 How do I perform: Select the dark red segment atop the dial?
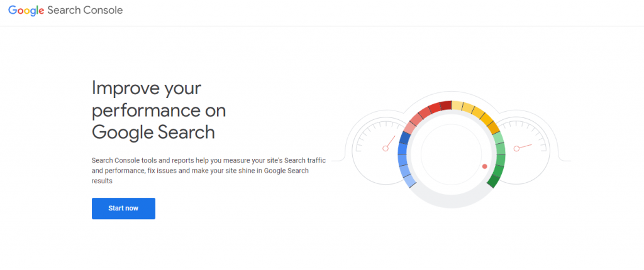[x=446, y=105]
